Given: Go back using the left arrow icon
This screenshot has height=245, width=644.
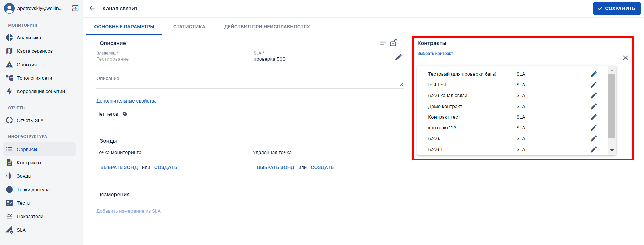Looking at the screenshot, I should click(x=92, y=8).
